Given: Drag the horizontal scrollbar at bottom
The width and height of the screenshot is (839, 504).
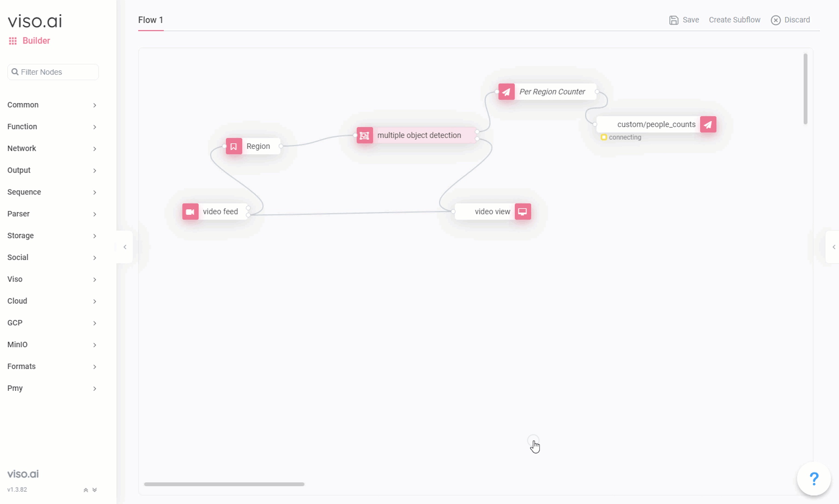Looking at the screenshot, I should point(224,484).
